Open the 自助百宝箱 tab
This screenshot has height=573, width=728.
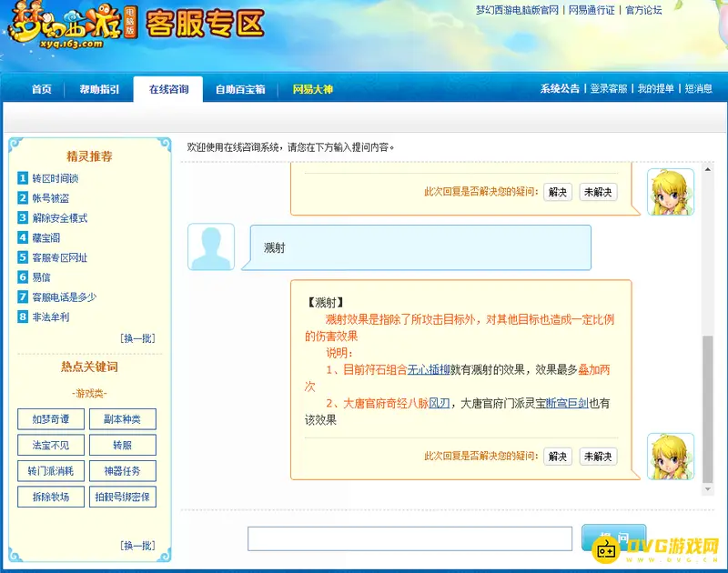click(x=240, y=89)
